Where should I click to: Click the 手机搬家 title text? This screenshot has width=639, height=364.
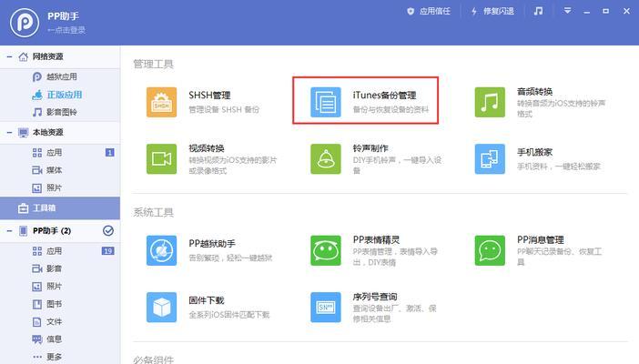tap(534, 153)
